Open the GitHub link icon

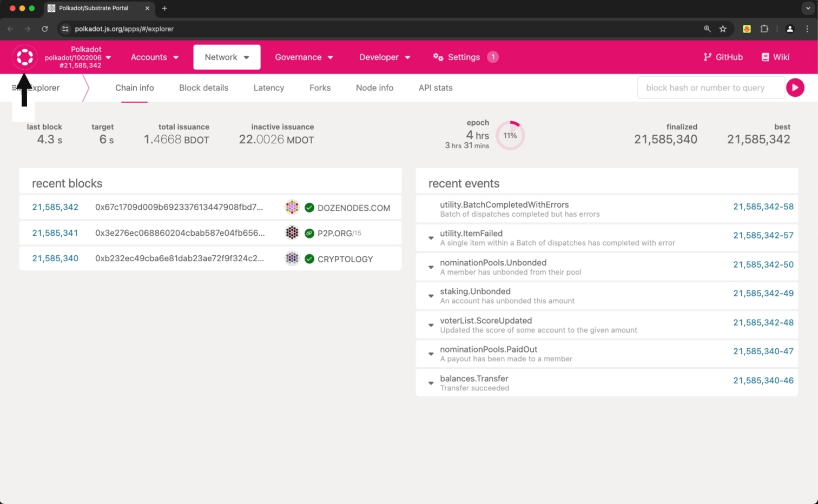point(707,57)
